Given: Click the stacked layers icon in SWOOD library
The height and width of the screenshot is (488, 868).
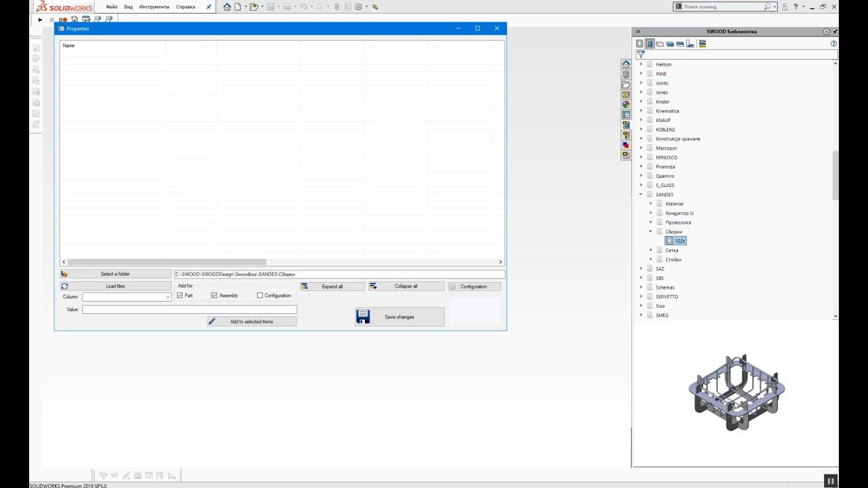Looking at the screenshot, I should pos(703,43).
